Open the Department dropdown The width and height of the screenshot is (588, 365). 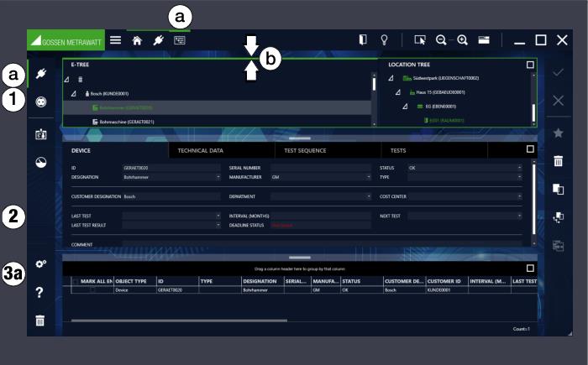click(x=369, y=196)
